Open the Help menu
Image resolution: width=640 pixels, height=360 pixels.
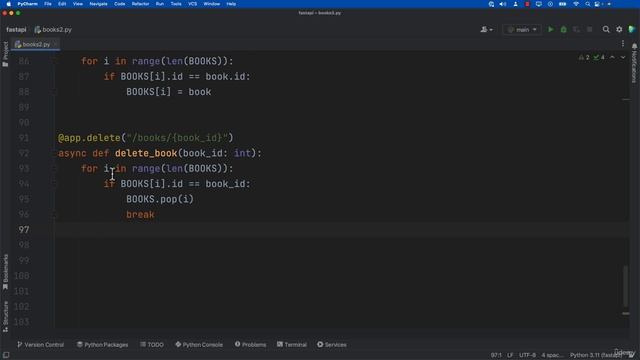click(231, 4)
